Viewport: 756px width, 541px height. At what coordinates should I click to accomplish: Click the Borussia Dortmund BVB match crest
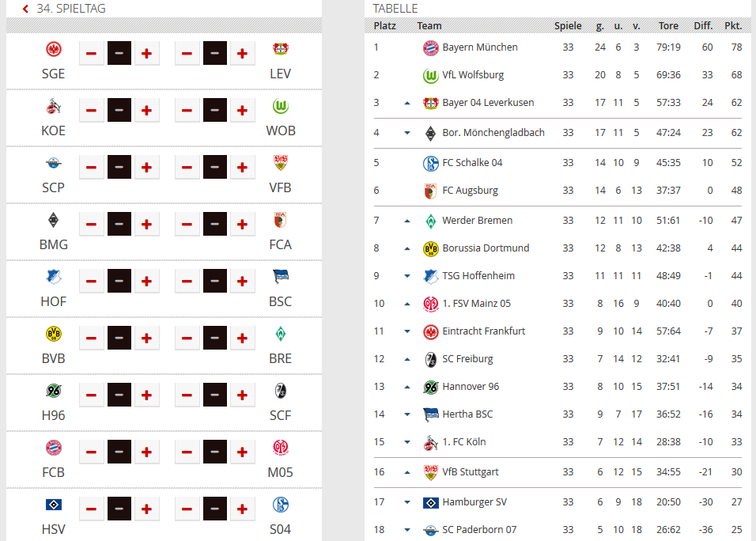pos(54,334)
